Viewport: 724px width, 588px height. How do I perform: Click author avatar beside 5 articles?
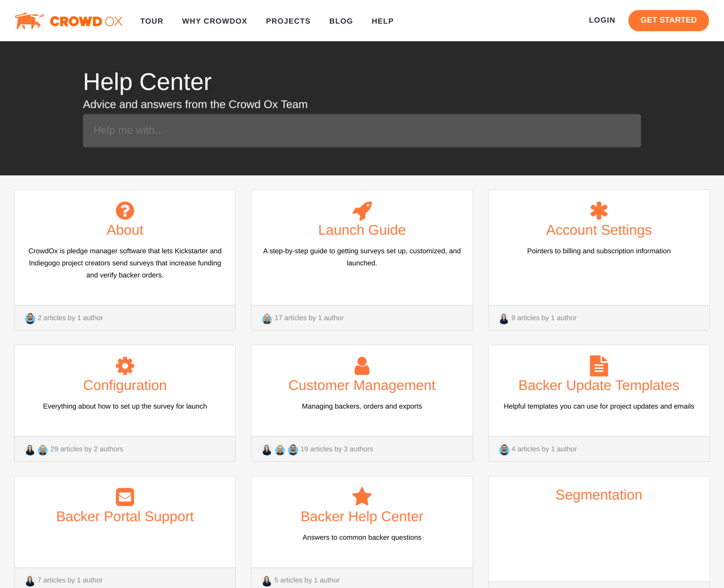(267, 581)
